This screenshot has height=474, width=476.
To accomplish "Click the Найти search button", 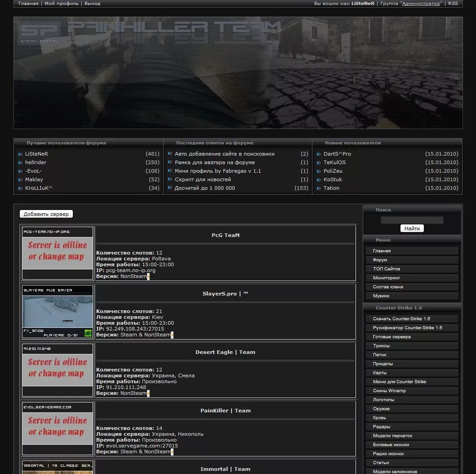I will pos(412,228).
